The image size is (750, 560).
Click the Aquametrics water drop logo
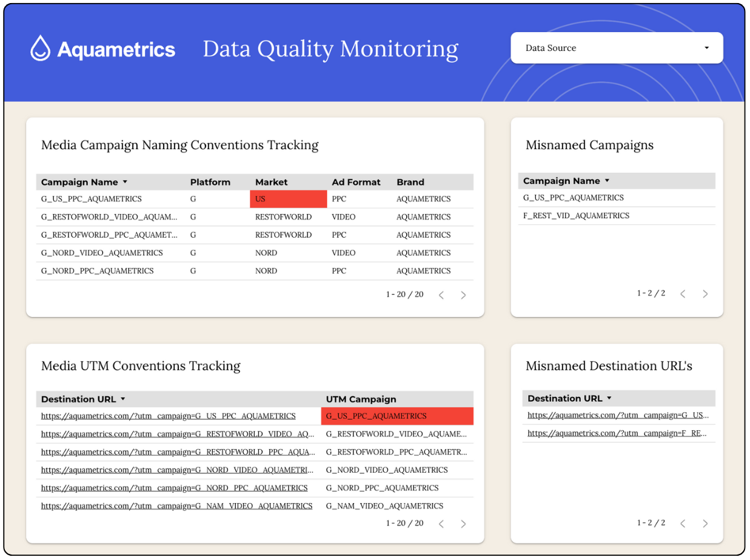[41, 48]
